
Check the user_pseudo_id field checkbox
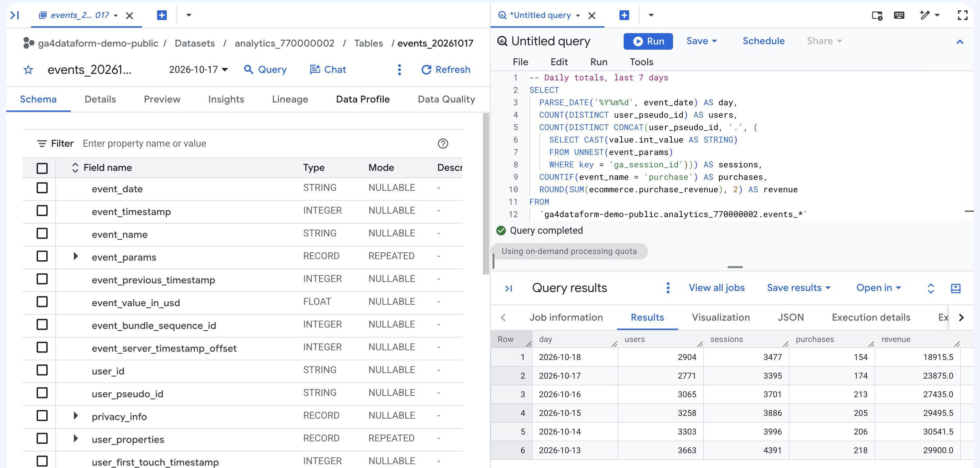click(x=42, y=393)
